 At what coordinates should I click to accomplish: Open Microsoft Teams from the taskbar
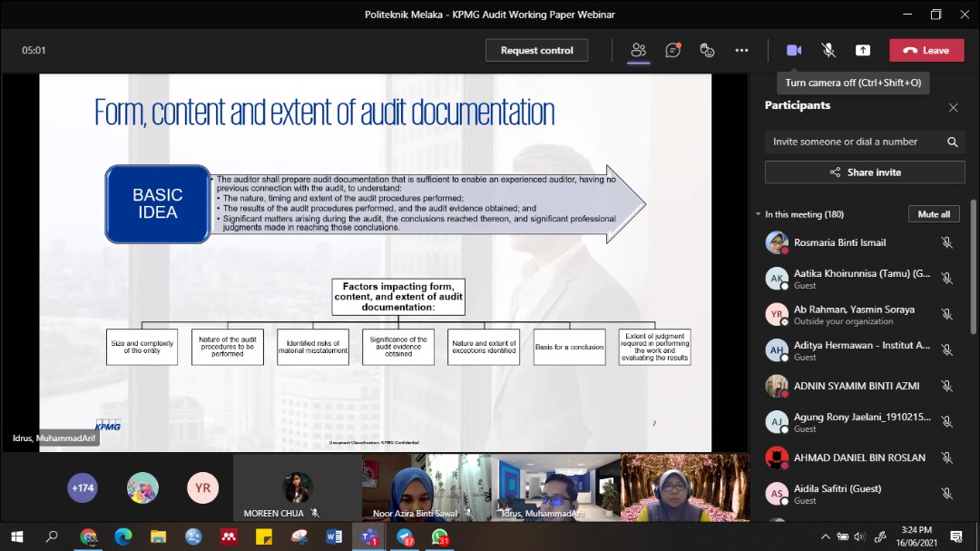click(x=369, y=536)
